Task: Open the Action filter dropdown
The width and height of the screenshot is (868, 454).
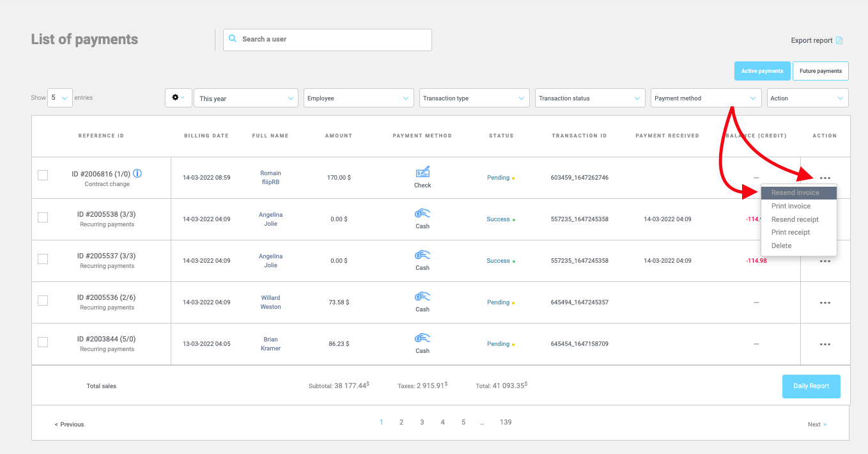Action: [x=808, y=98]
